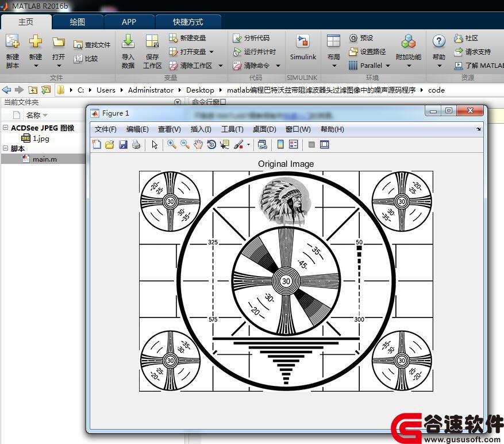Select the Pan hand tool
Viewport: 504px width, 444px height.
(x=198, y=144)
